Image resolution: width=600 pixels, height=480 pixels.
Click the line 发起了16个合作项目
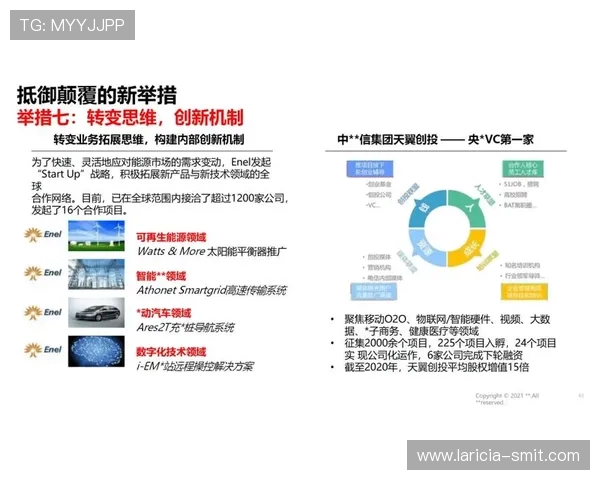click(x=80, y=210)
